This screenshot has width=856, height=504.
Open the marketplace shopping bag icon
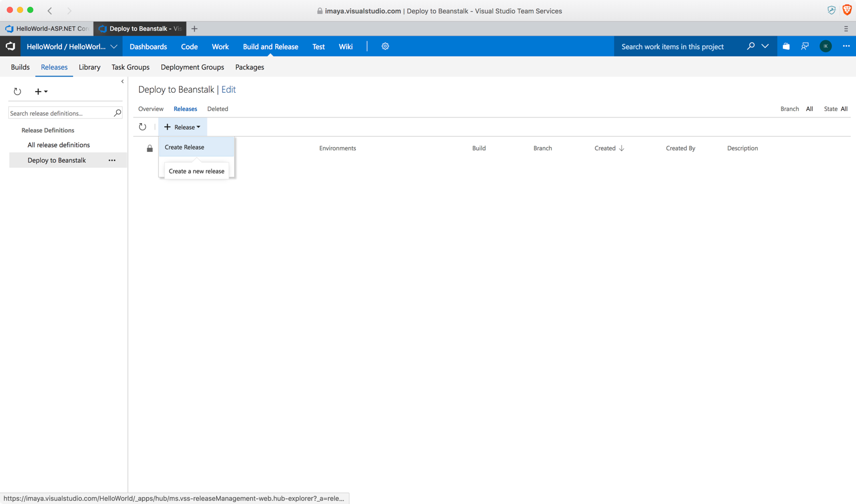pyautogui.click(x=786, y=46)
